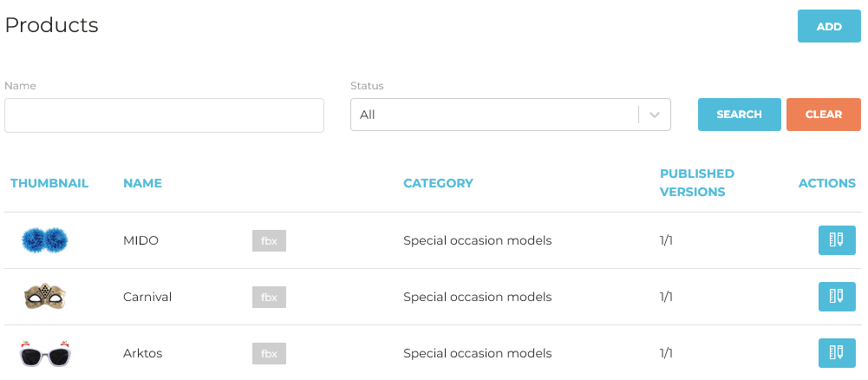Focus the Name search input field
This screenshot has height=380, width=868.
tap(164, 115)
